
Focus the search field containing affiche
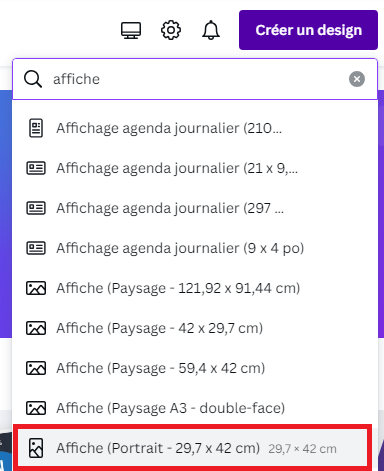click(x=195, y=79)
